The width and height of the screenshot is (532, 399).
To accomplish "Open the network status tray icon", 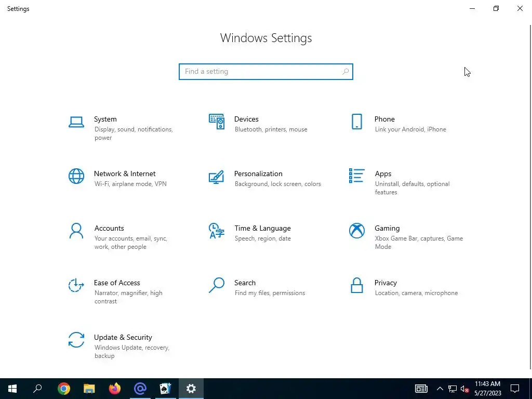I will coord(453,389).
